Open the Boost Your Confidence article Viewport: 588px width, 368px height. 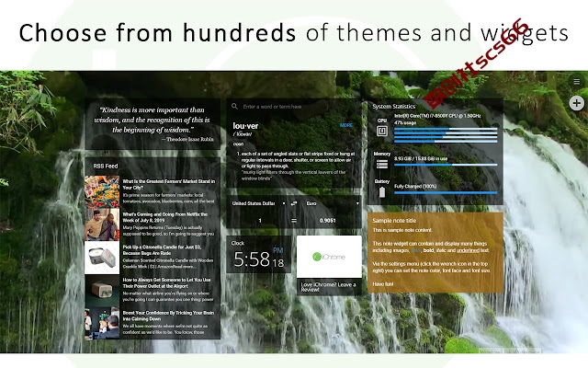pyautogui.click(x=168, y=316)
